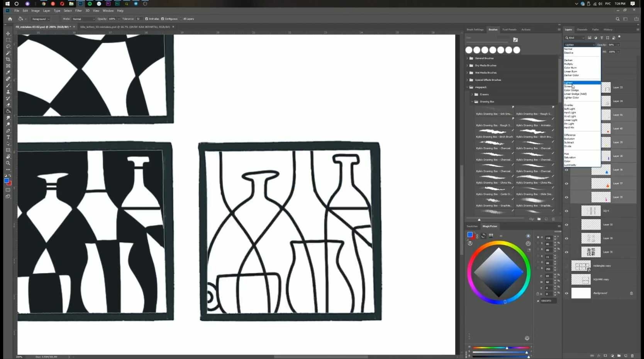Select the Magic Wand tool
Image resolution: width=644 pixels, height=359 pixels.
coord(8,53)
